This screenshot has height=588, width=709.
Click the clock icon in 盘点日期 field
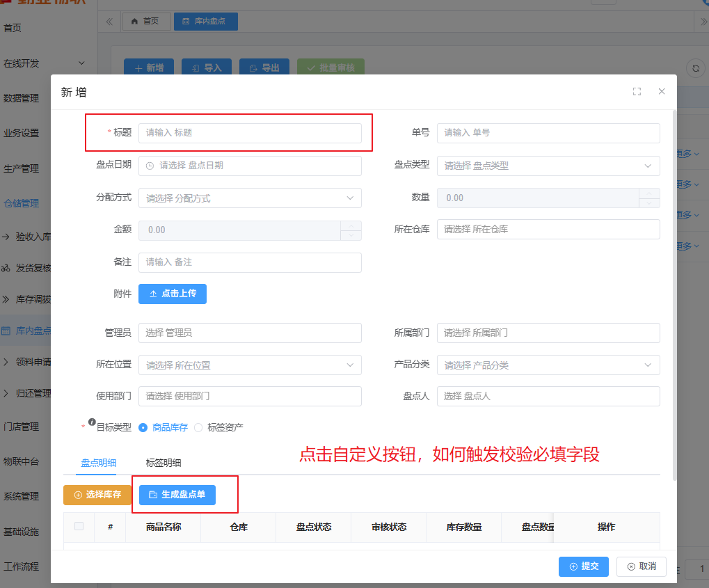[x=150, y=166]
